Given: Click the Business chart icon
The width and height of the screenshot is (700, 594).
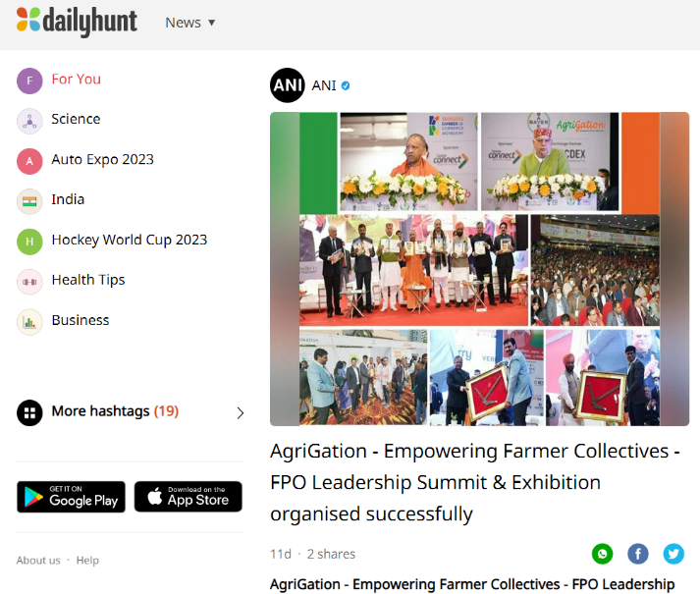Looking at the screenshot, I should pyautogui.click(x=29, y=322).
